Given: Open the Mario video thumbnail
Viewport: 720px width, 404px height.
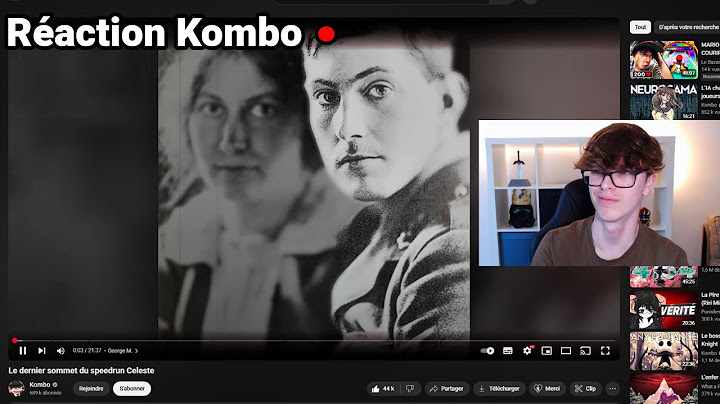Looking at the screenshot, I should (x=664, y=60).
